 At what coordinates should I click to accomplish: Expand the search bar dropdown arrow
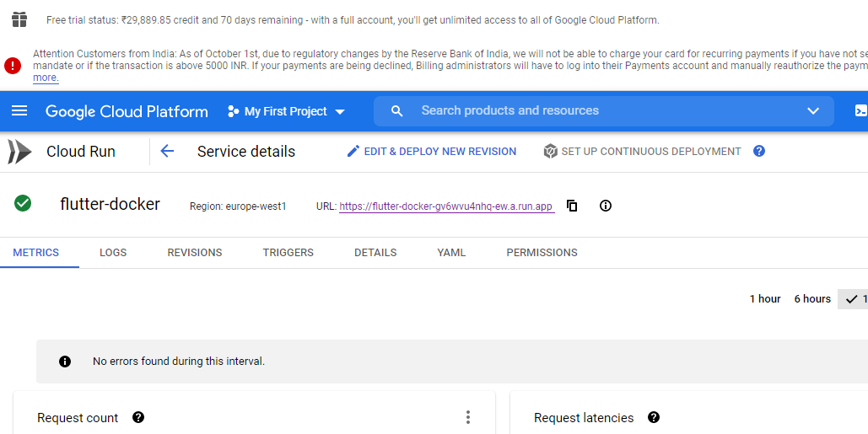pyautogui.click(x=813, y=111)
